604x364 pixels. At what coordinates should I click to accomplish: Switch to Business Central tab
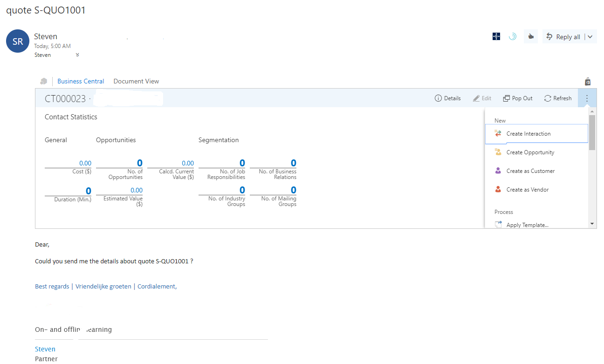pos(81,81)
